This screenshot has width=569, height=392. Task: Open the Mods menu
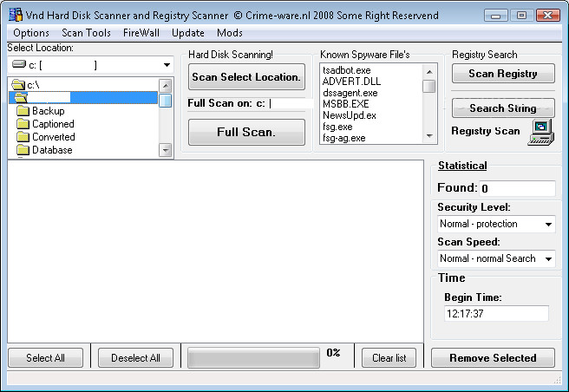point(230,33)
